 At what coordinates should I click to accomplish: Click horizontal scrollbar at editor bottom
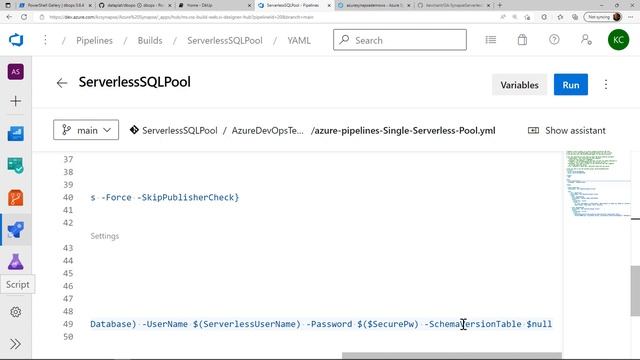click(x=451, y=356)
